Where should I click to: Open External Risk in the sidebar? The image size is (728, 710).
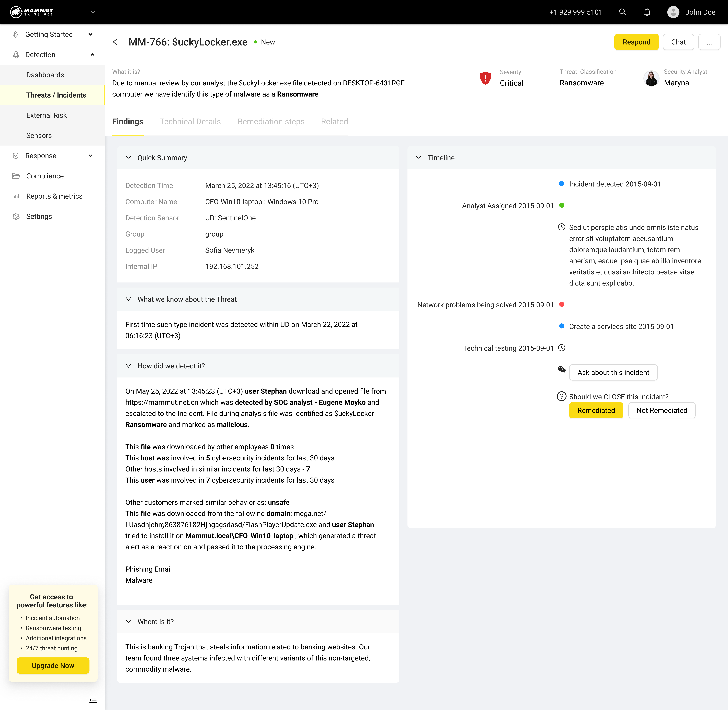click(x=52, y=115)
